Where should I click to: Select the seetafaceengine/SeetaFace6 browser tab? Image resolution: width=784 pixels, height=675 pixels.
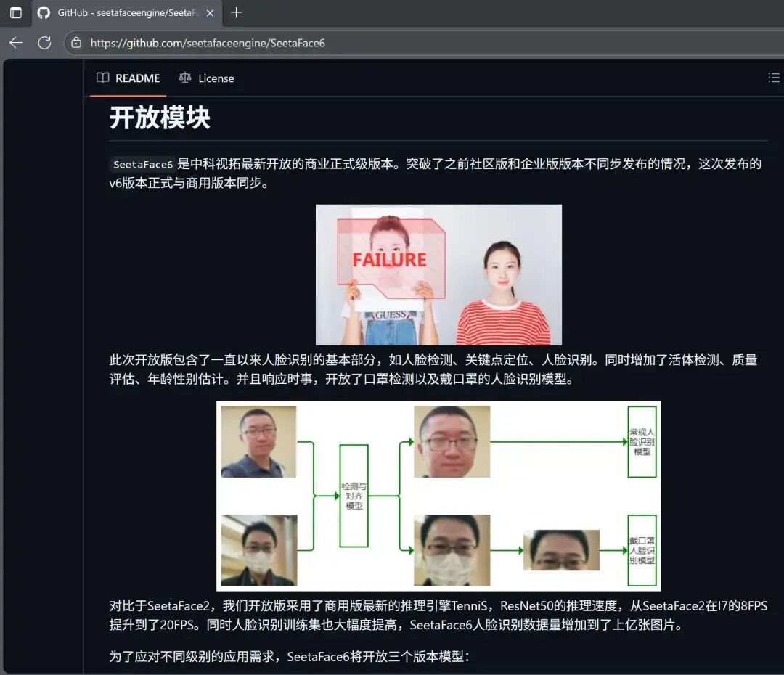pyautogui.click(x=123, y=12)
